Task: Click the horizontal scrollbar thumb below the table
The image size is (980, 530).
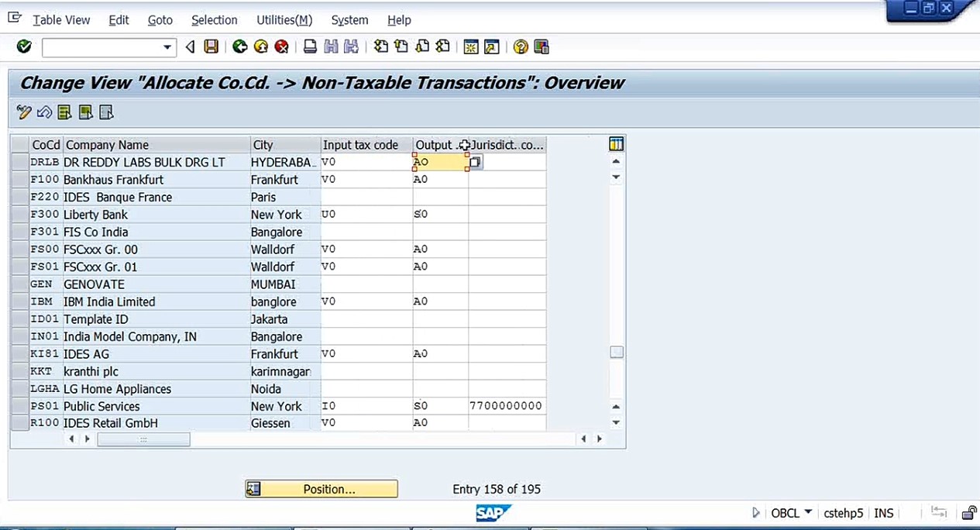Action: click(143, 439)
